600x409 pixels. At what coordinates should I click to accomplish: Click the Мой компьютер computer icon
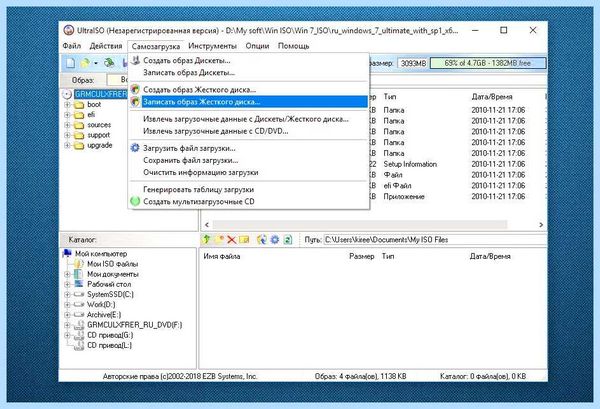(x=67, y=253)
